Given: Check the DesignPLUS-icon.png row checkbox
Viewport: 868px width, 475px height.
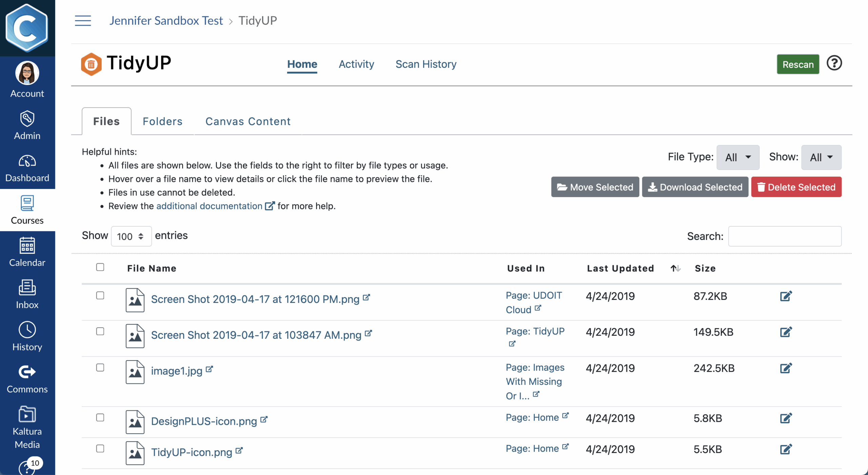Looking at the screenshot, I should pos(100,418).
